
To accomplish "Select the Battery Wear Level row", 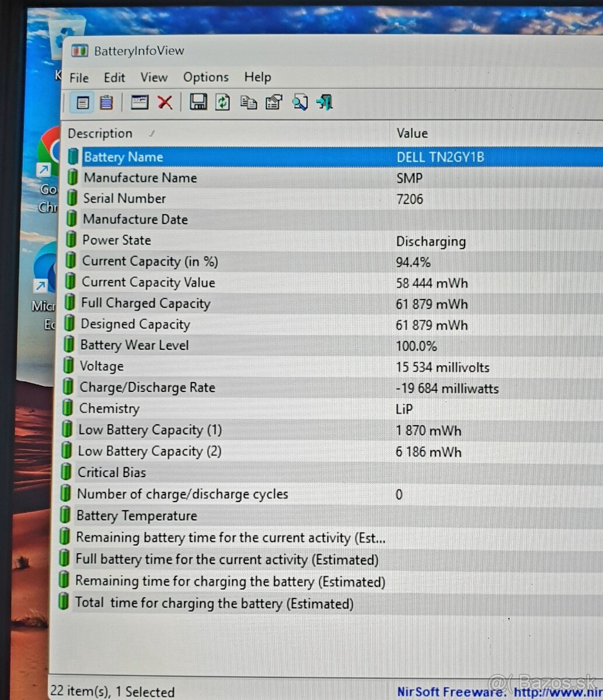I will [x=134, y=345].
